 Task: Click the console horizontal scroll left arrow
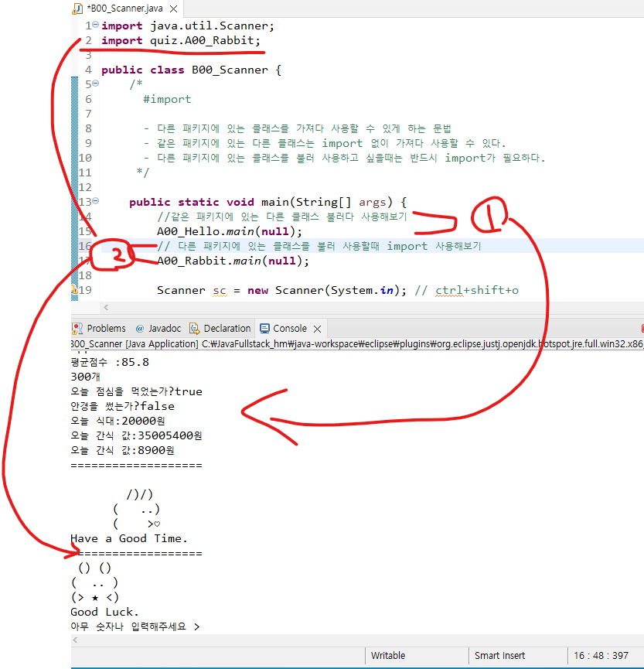(76, 640)
